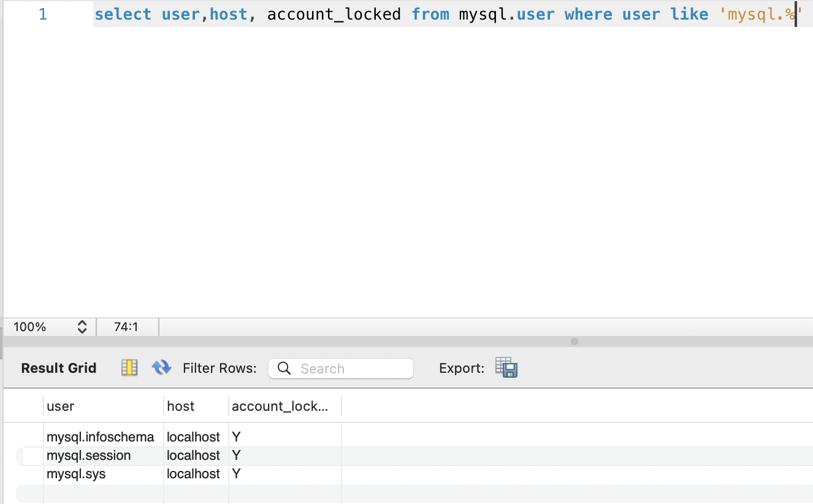
Task: Click the search magnifier in Filter Rows
Action: click(283, 368)
